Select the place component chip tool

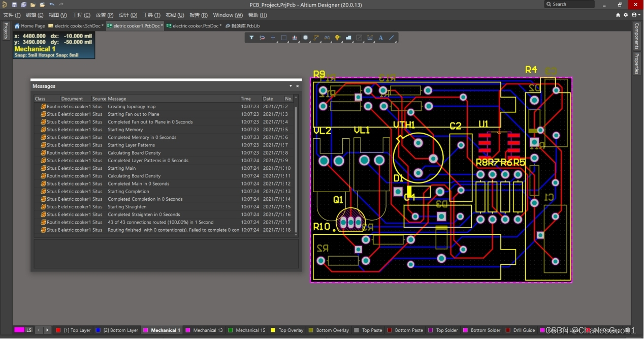[x=305, y=38]
